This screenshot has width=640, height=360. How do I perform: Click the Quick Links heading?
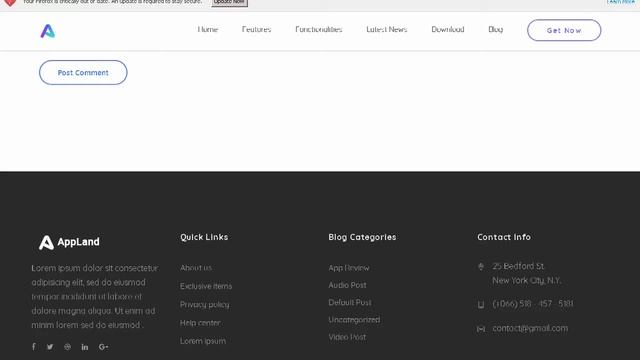204,237
